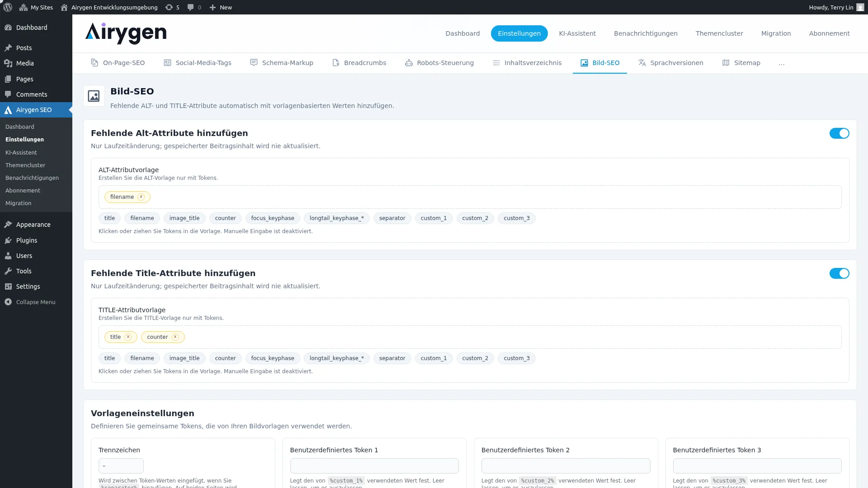
Task: Click the Users sidebar icon
Action: (8, 256)
